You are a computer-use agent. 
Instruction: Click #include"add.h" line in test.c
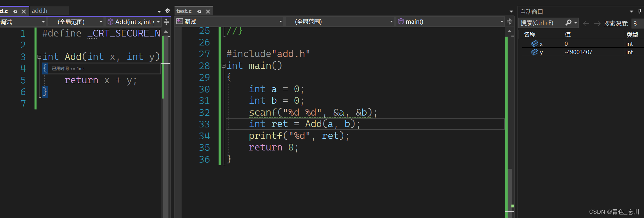click(268, 54)
